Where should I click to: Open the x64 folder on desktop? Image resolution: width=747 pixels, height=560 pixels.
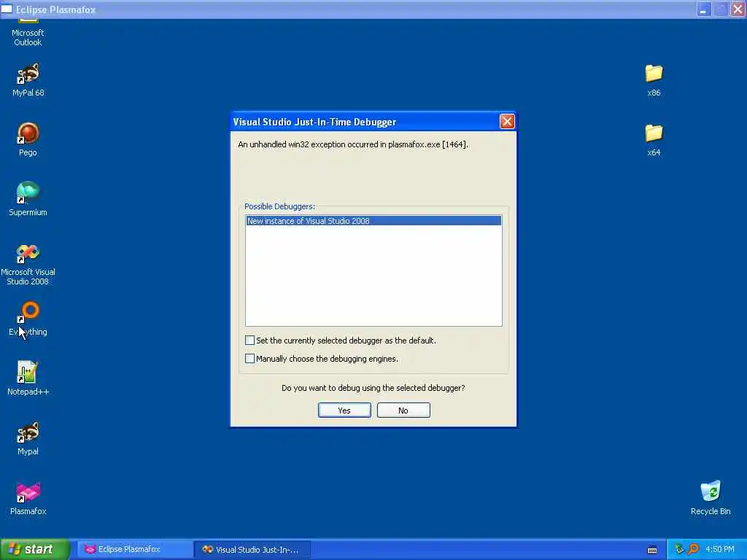point(654,139)
